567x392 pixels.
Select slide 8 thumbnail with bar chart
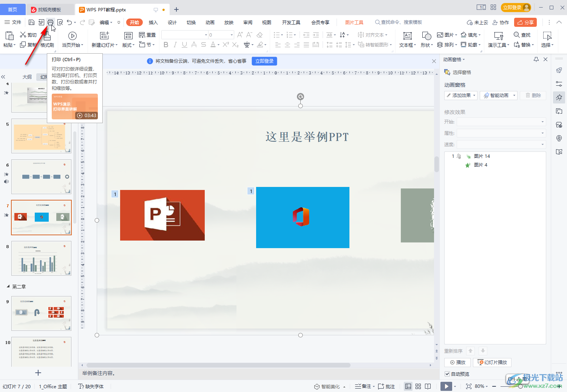(x=42, y=258)
